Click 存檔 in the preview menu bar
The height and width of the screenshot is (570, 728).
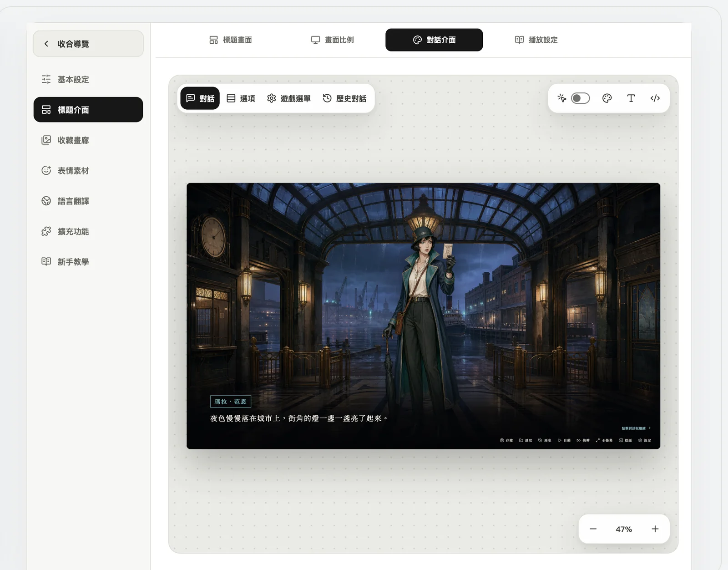pyautogui.click(x=506, y=440)
